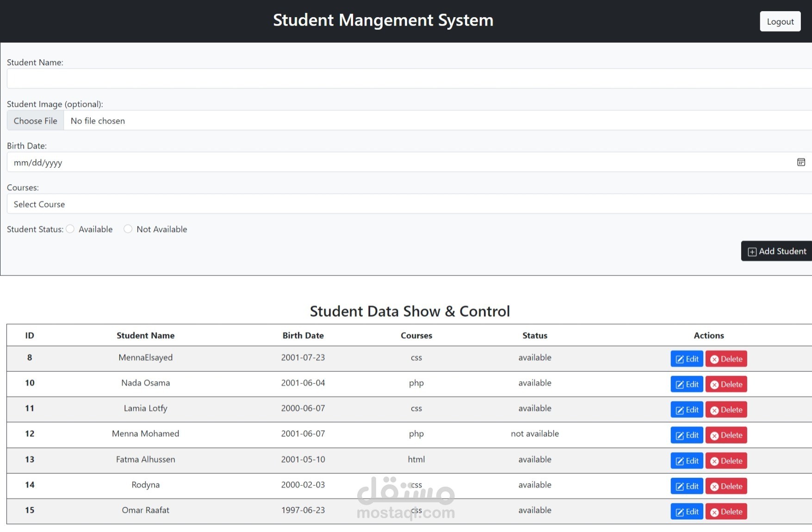Click the plus icon on Add Student button
This screenshot has width=812, height=532.
tap(752, 251)
